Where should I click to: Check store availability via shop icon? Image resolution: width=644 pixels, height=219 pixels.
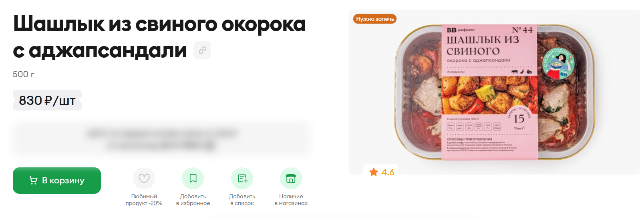pyautogui.click(x=291, y=178)
